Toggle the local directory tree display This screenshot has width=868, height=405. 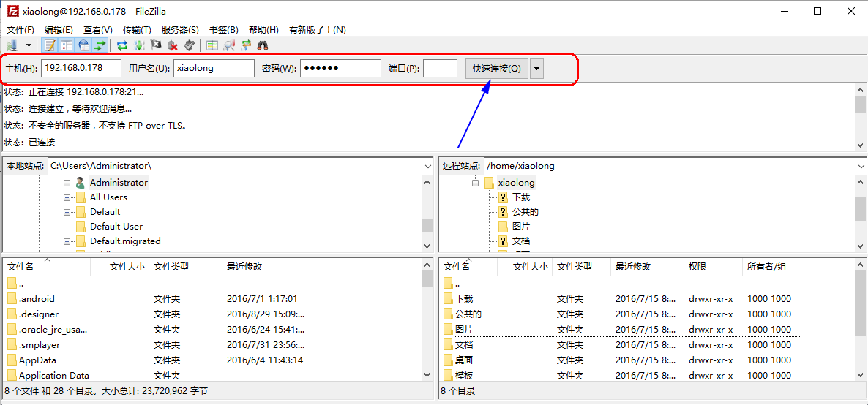(67, 45)
